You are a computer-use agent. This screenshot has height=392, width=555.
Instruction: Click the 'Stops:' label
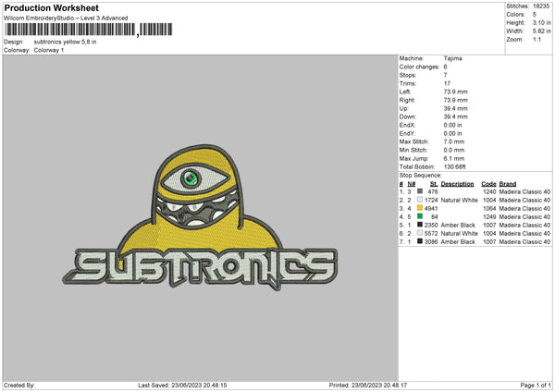[x=408, y=75]
